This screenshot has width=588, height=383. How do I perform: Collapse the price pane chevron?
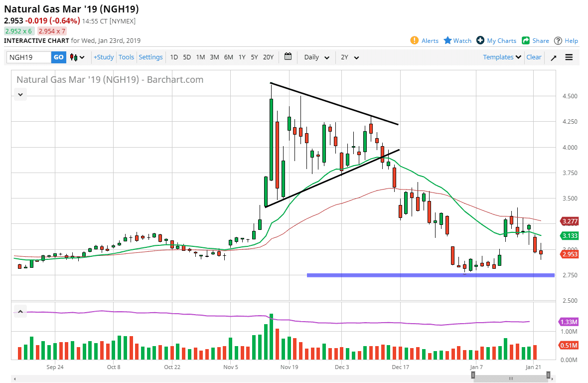(x=20, y=95)
